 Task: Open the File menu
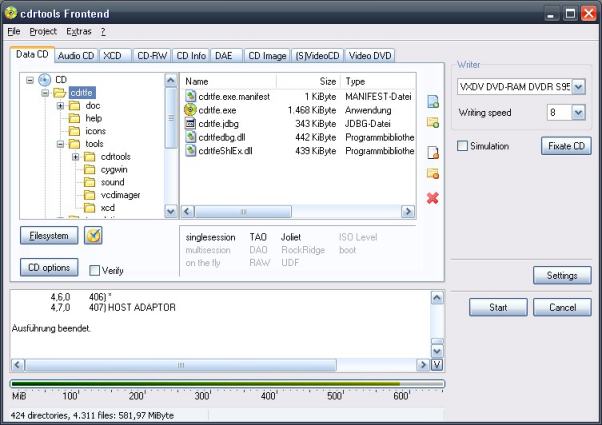(14, 31)
